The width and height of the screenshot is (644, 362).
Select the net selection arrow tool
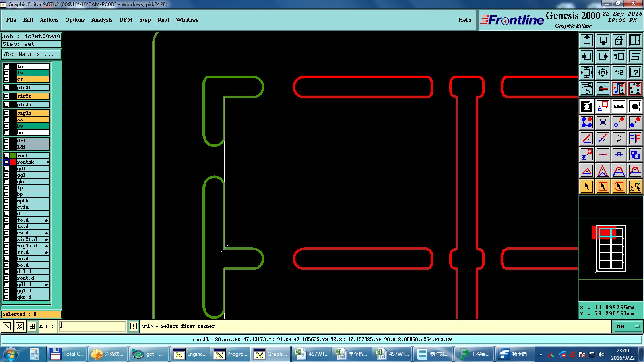pos(635,187)
